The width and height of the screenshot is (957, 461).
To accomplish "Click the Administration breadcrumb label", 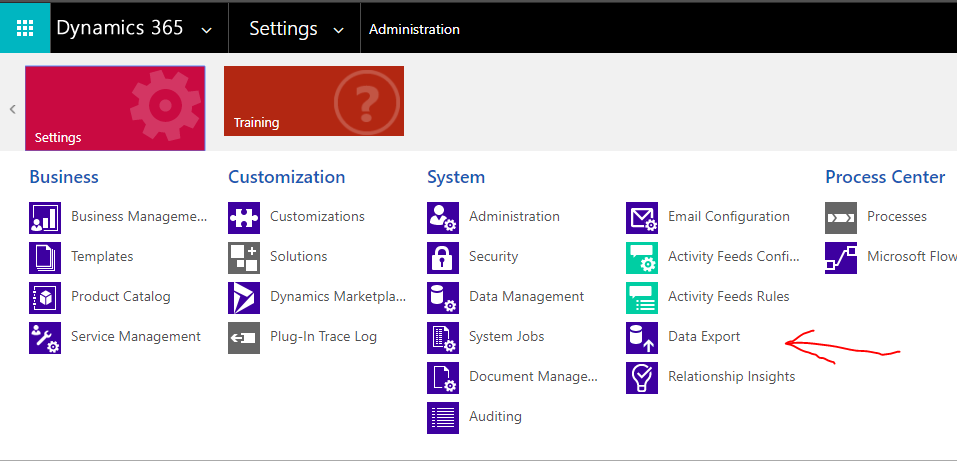I will [x=414, y=29].
